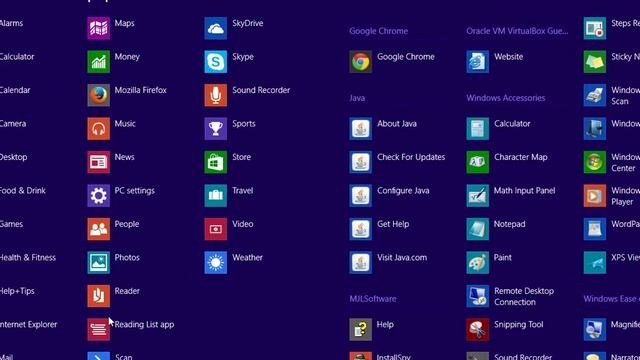640x360 pixels.
Task: Open the Weather sun icon
Action: point(216,262)
